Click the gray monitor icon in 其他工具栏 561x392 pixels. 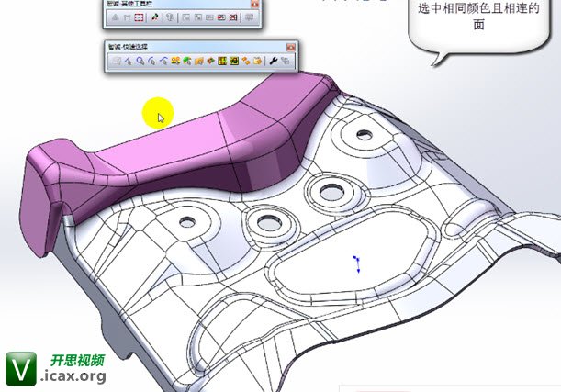pos(249,17)
